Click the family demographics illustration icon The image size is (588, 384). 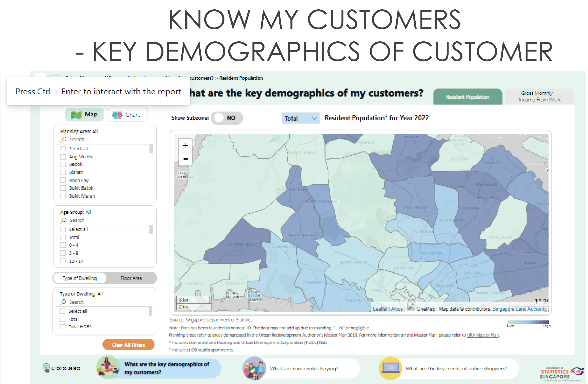[x=108, y=368]
